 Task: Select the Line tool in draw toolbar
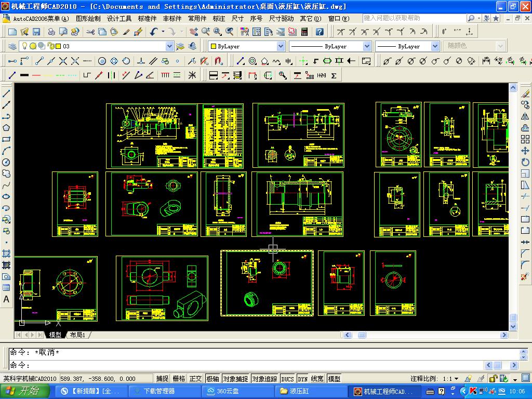pyautogui.click(x=6, y=94)
